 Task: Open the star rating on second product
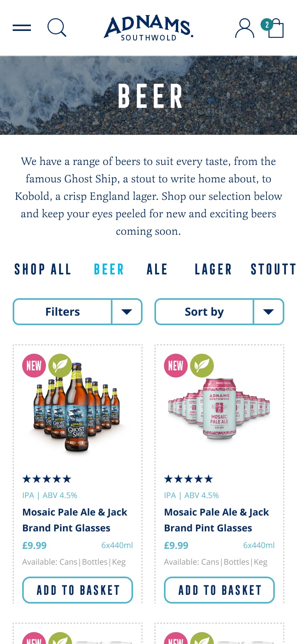pos(188,479)
